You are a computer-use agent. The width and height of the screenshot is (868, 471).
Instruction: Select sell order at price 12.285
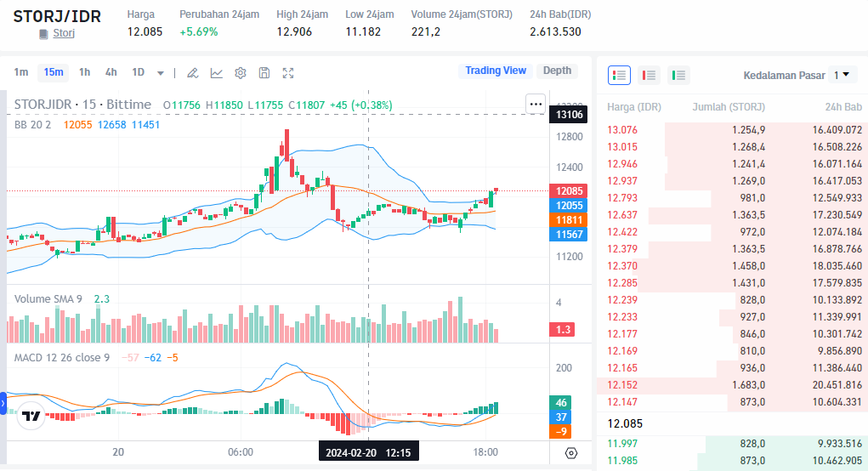[732, 283]
